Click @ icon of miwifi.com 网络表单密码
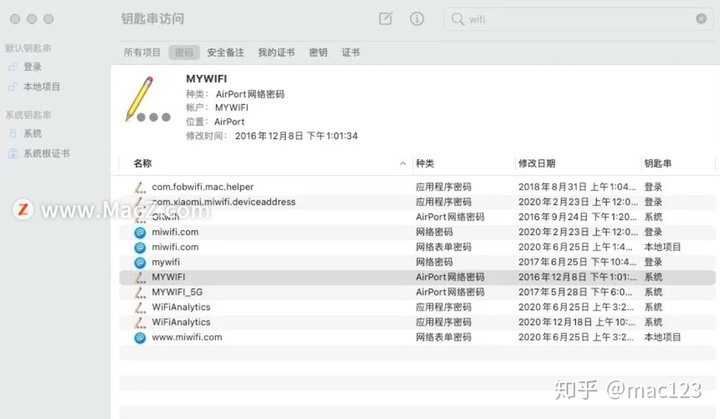Screen dimensions: 720x419 [140, 248]
